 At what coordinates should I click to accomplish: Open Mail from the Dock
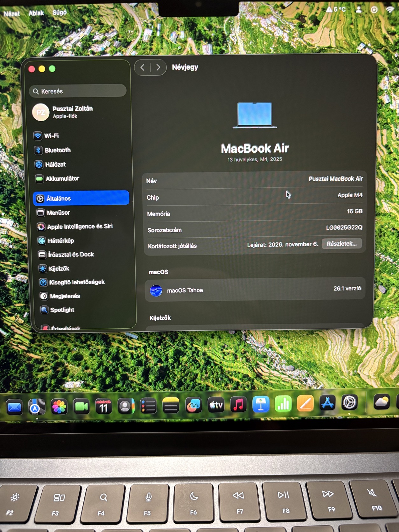click(14, 407)
